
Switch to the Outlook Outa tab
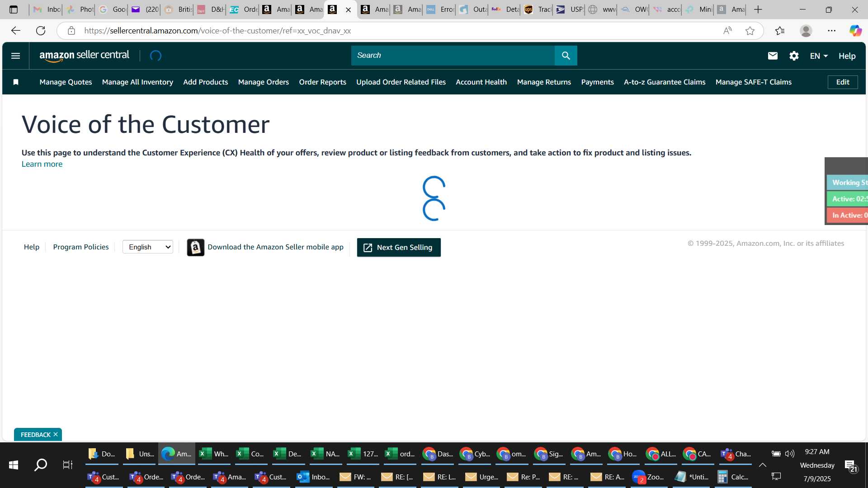(x=472, y=9)
